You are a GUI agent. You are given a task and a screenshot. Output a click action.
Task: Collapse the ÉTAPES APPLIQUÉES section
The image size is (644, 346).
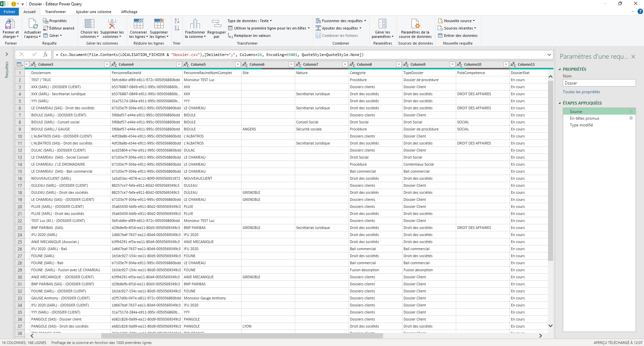click(x=560, y=103)
